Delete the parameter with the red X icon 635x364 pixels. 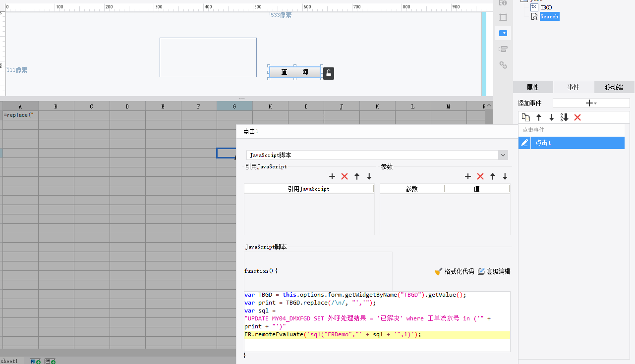pos(480,176)
